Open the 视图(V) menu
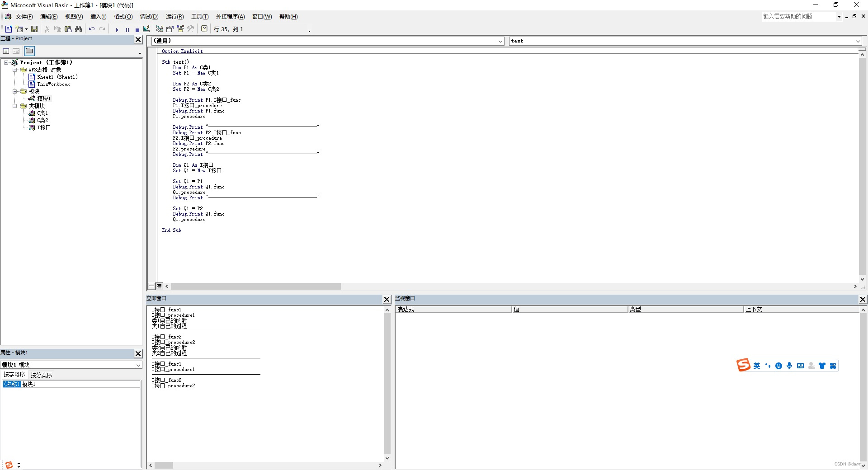868x470 pixels. tap(74, 17)
